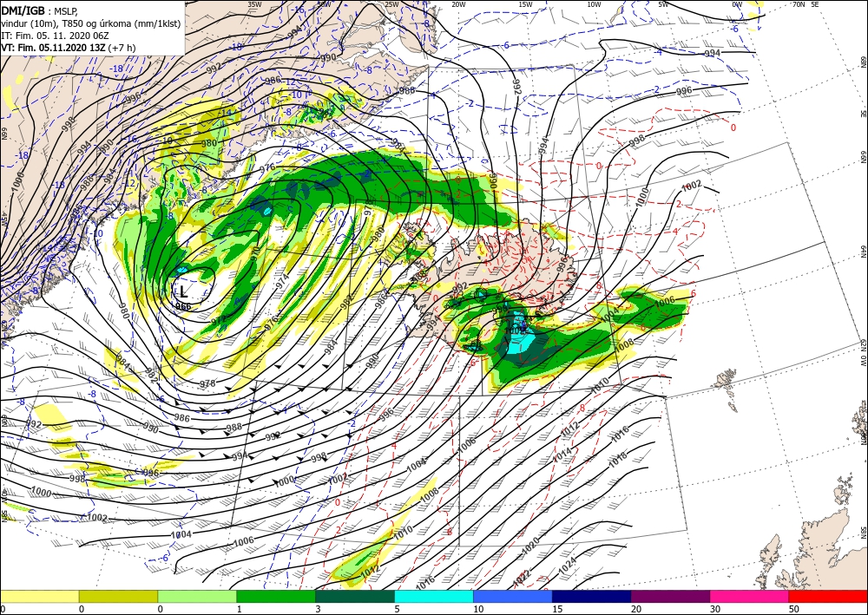Click the '1018' isobar label
868x615 pixels.
click(618, 460)
